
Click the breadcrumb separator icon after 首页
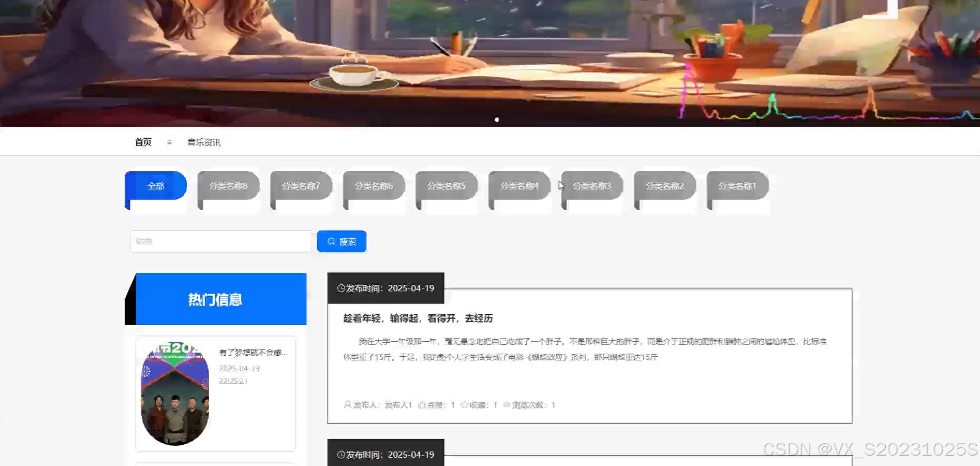[169, 142]
